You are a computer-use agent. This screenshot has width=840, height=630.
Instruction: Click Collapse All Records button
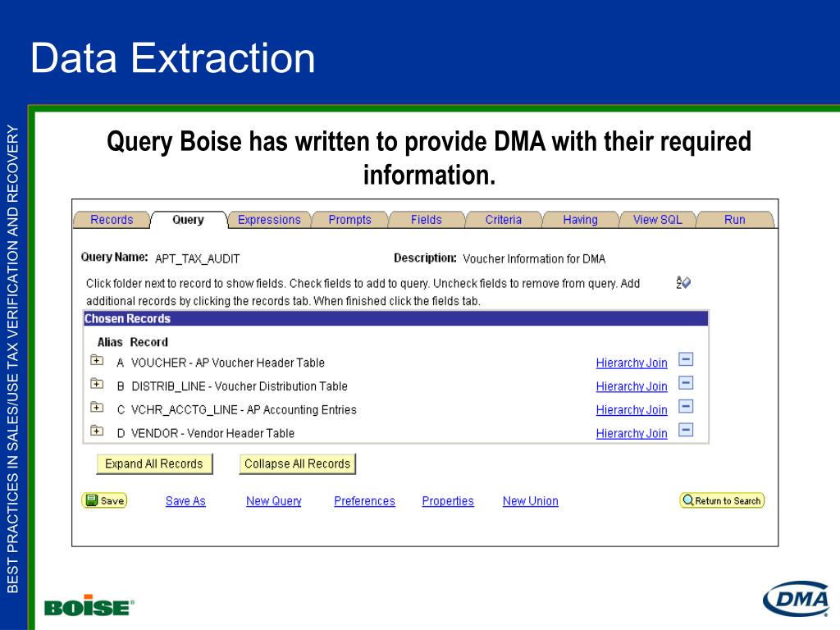click(x=297, y=464)
